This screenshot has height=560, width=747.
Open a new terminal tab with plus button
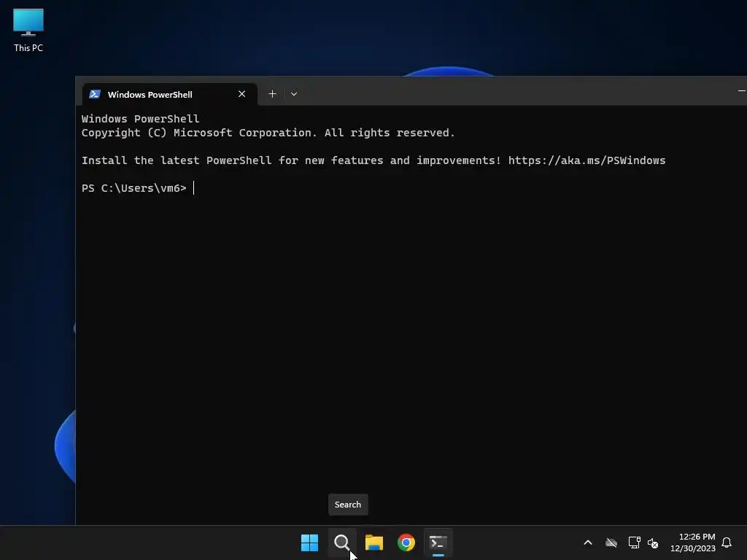coord(272,94)
